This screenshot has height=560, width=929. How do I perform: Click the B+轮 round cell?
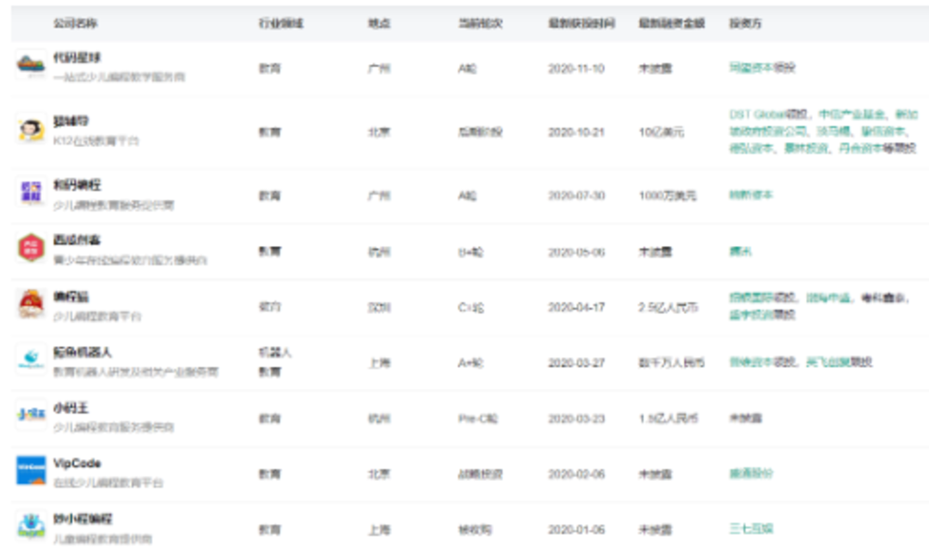coord(471,252)
